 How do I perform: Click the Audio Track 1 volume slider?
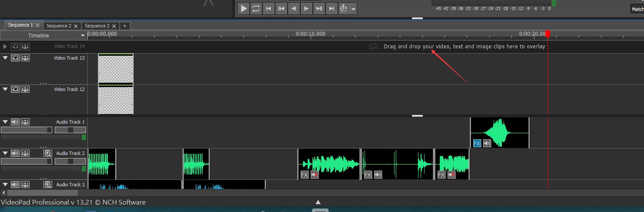click(x=27, y=130)
